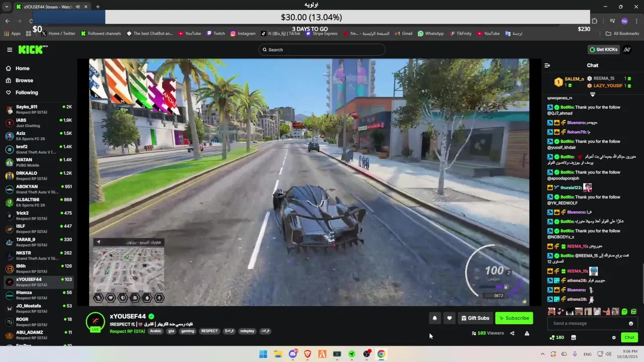Mute the tab using its speaker icon

pyautogui.click(x=78, y=7)
